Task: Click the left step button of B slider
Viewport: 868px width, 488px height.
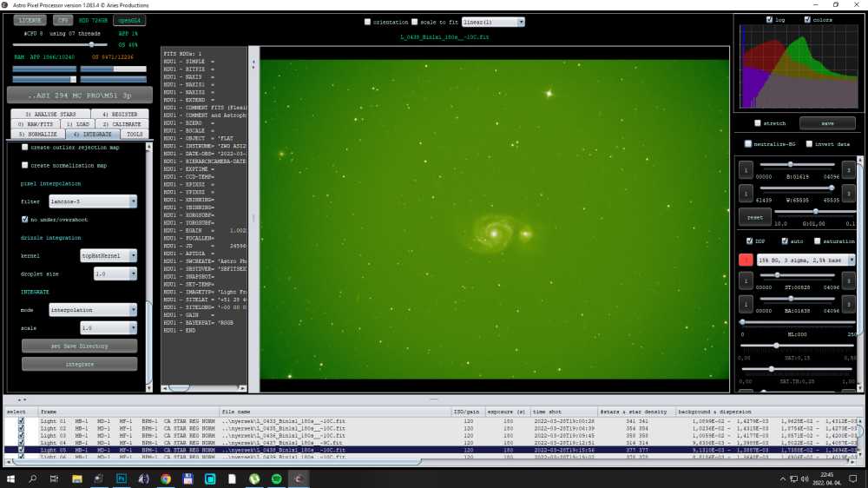Action: pyautogui.click(x=746, y=170)
